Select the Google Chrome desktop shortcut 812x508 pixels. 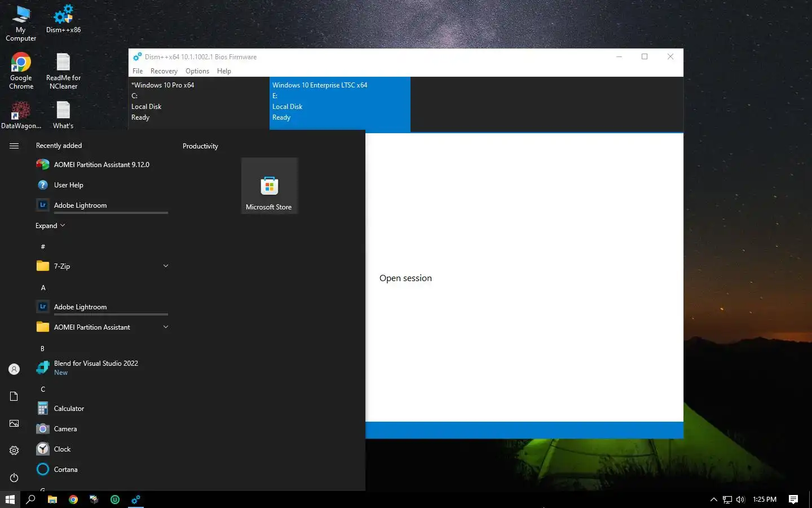[x=21, y=71]
